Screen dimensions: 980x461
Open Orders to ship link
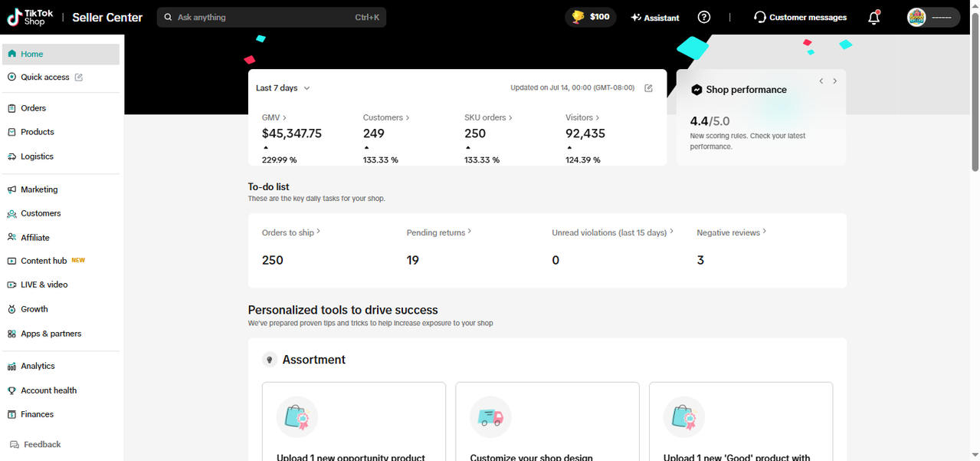click(291, 232)
